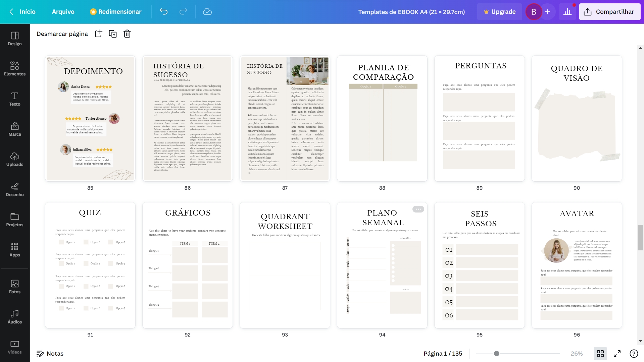The width and height of the screenshot is (644, 362).
Task: Open the Uploads sidebar panel
Action: coord(15,160)
